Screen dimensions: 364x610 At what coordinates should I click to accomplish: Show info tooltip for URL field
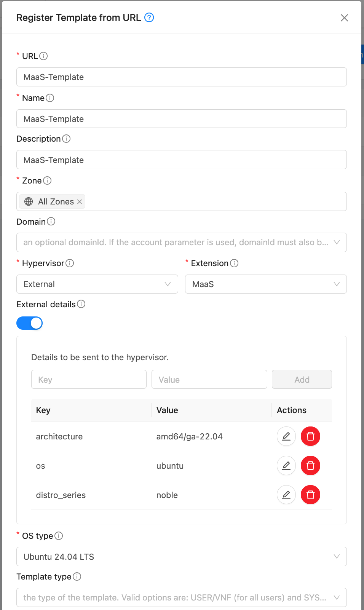(x=43, y=56)
